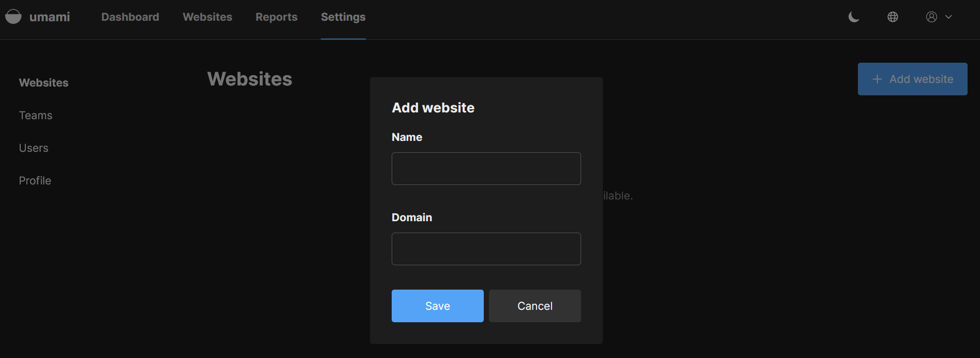Image resolution: width=980 pixels, height=358 pixels.
Task: Open language selector globe icon
Action: (893, 17)
